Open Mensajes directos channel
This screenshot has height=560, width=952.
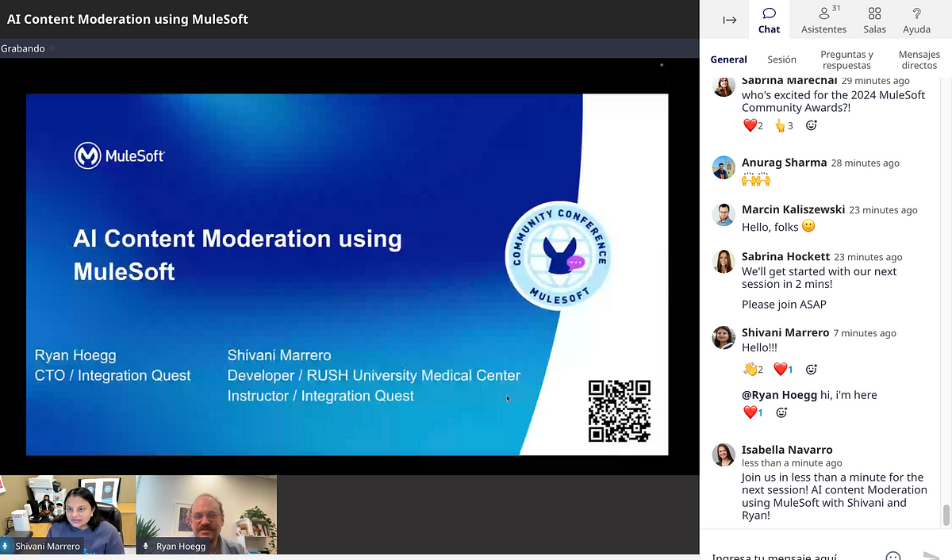919,59
